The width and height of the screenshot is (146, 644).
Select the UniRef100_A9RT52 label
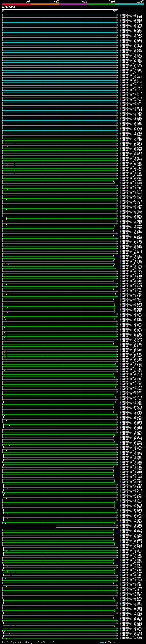click(131, 120)
